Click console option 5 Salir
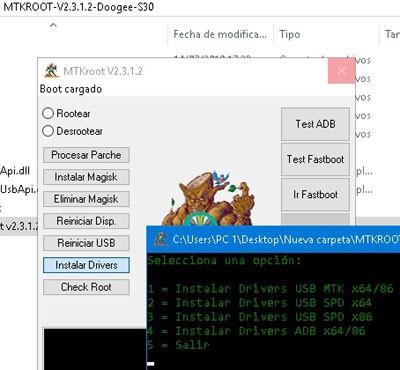The image size is (400, 370). [x=178, y=345]
